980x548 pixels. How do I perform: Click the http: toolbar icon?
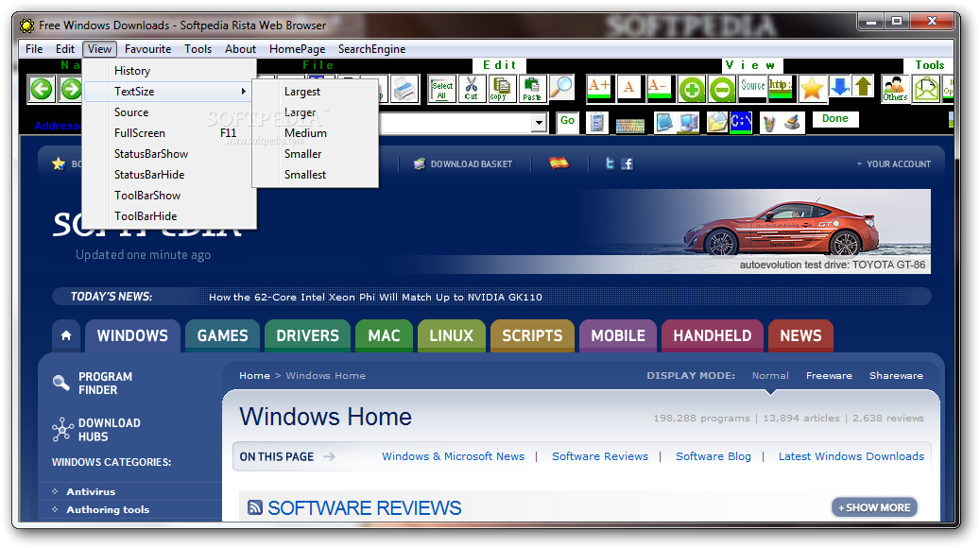pyautogui.click(x=780, y=88)
